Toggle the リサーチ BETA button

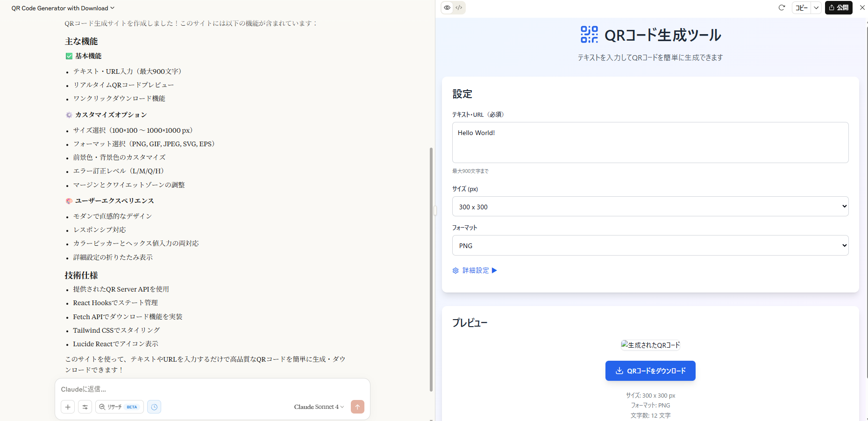click(x=119, y=407)
